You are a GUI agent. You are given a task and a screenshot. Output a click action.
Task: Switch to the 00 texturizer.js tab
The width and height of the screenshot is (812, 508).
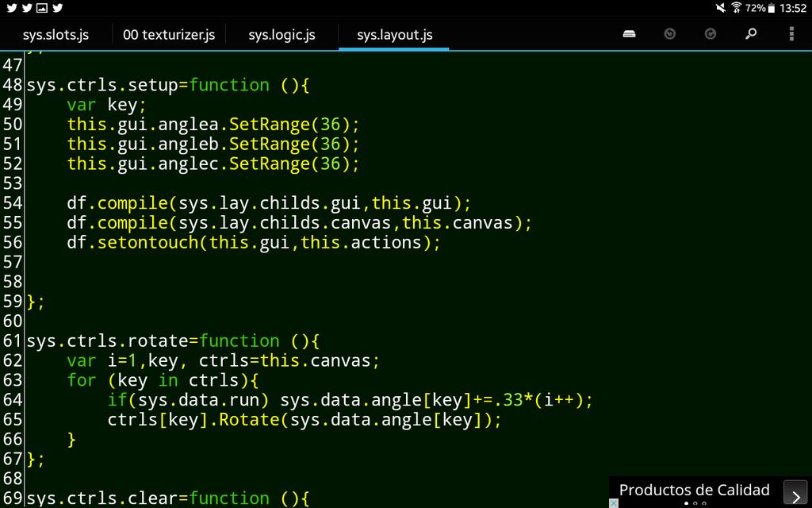(x=169, y=35)
